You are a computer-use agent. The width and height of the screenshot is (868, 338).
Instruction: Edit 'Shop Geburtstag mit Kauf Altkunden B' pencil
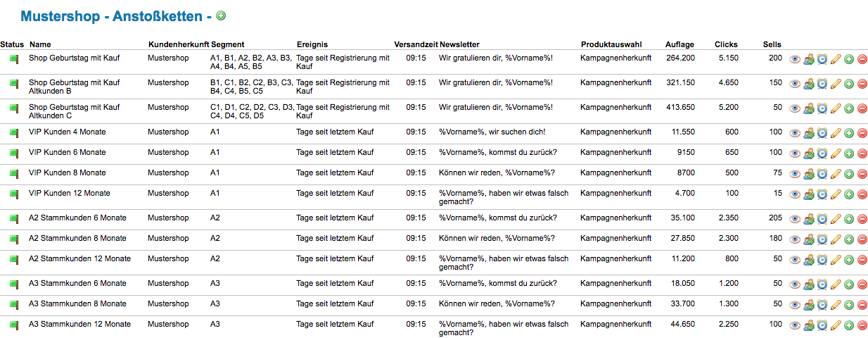coord(836,84)
